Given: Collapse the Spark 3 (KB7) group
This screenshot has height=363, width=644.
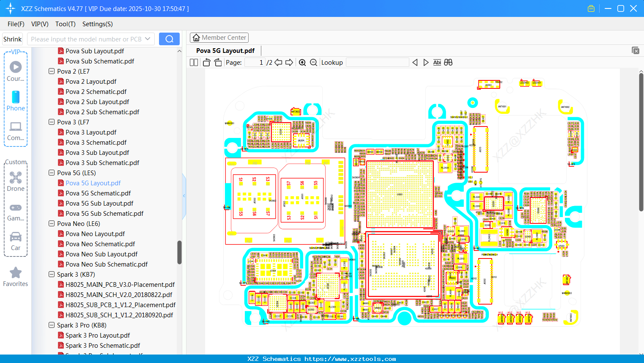Looking at the screenshot, I should click(51, 274).
